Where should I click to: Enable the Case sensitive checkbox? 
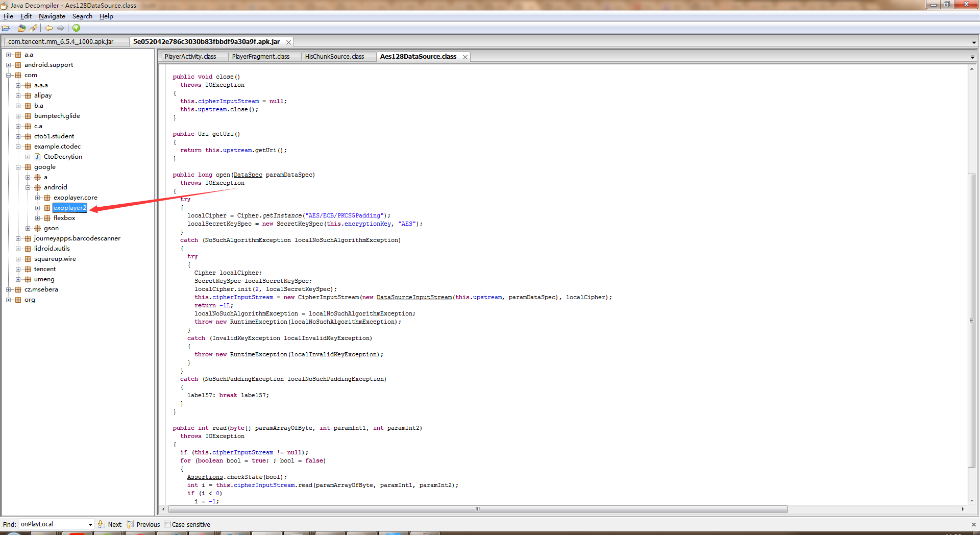pos(167,524)
